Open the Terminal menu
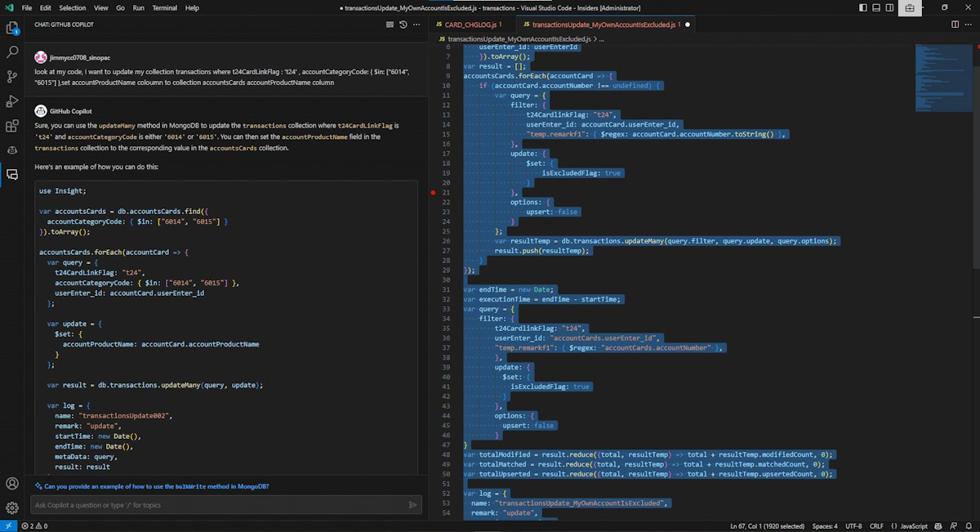 (x=165, y=7)
